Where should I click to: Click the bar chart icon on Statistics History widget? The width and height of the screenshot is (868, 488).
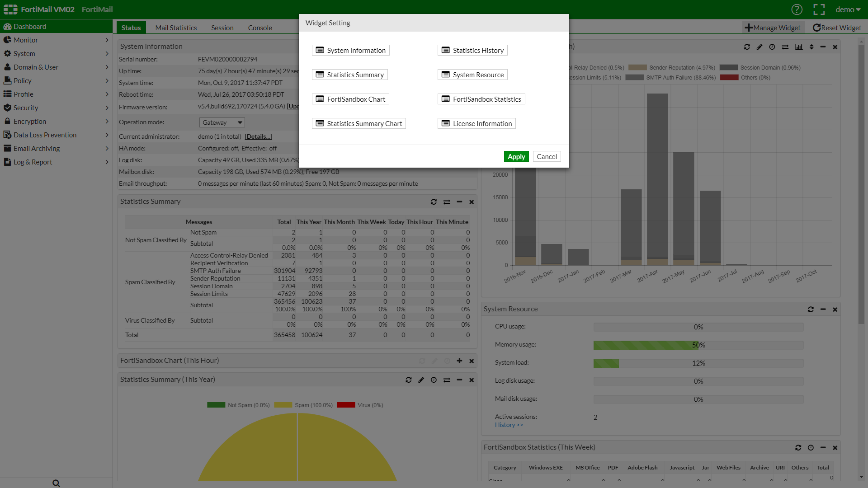click(x=799, y=47)
